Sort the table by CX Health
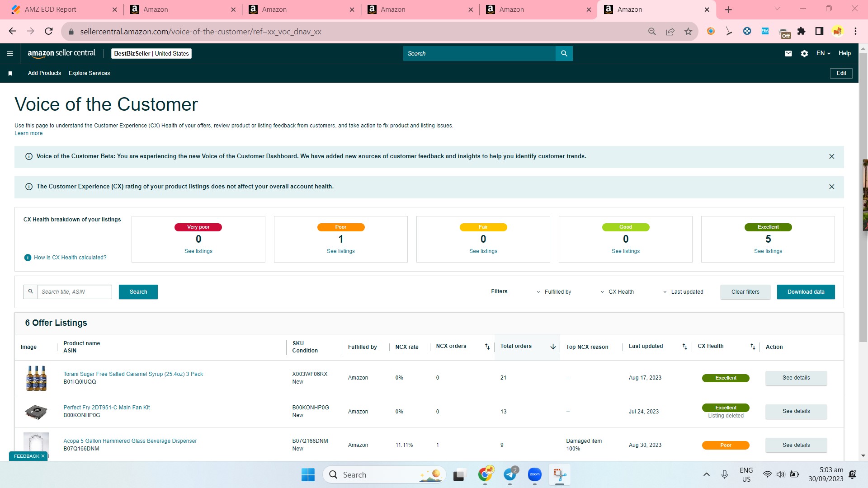The width and height of the screenshot is (868, 488). pyautogui.click(x=753, y=347)
